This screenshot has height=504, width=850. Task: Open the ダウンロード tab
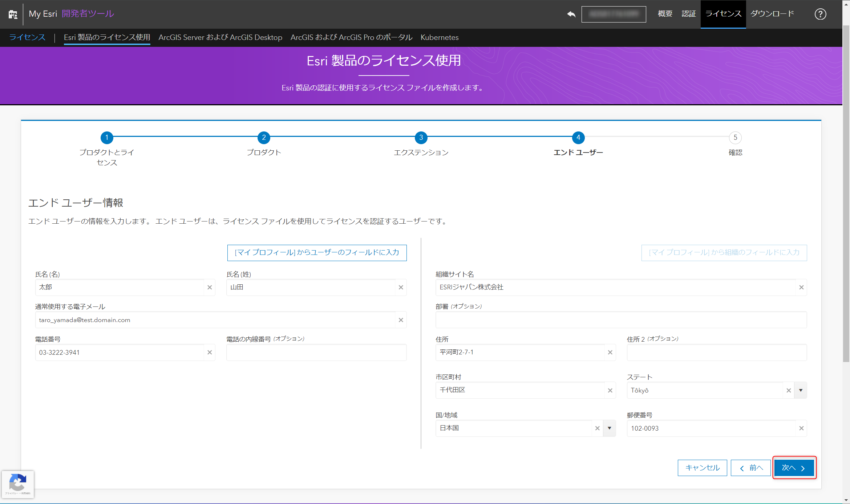pos(772,14)
